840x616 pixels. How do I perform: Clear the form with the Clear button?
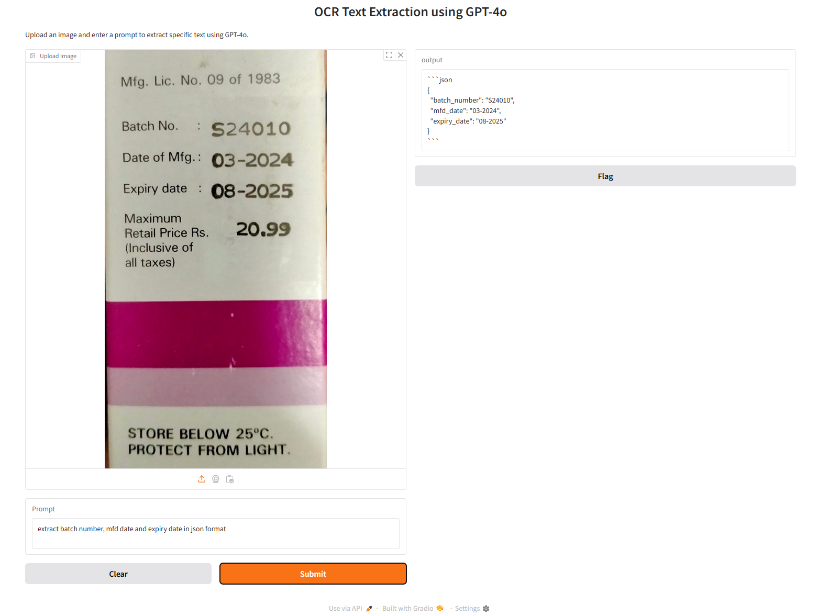point(118,574)
